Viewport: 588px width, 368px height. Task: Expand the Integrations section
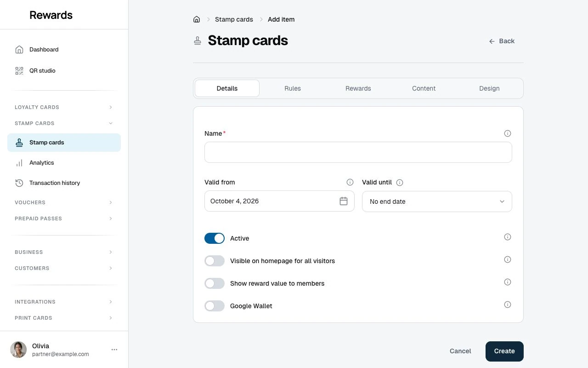[64, 302]
